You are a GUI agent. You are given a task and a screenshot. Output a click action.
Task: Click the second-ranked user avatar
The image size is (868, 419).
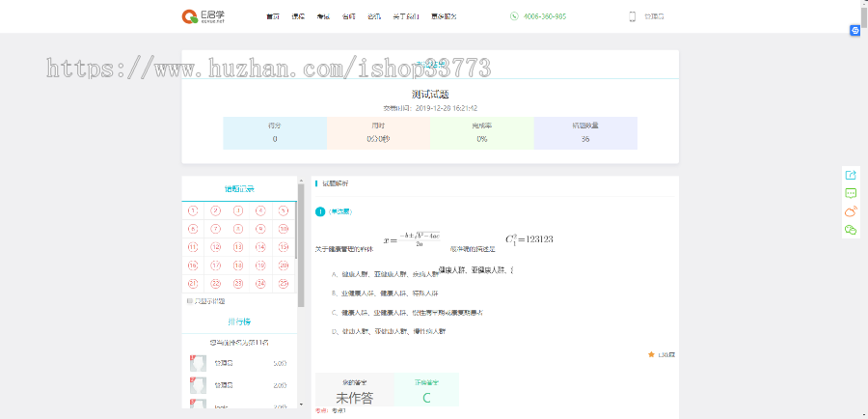coord(198,385)
